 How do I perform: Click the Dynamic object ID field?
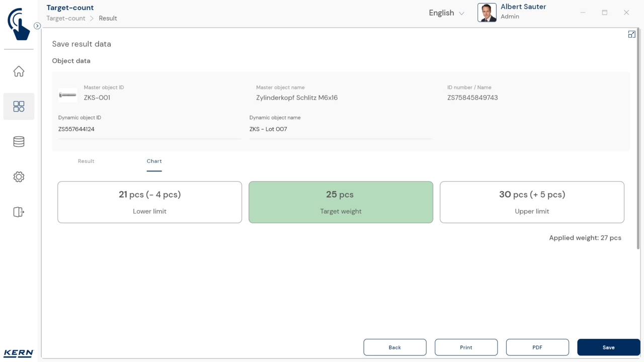tap(149, 129)
